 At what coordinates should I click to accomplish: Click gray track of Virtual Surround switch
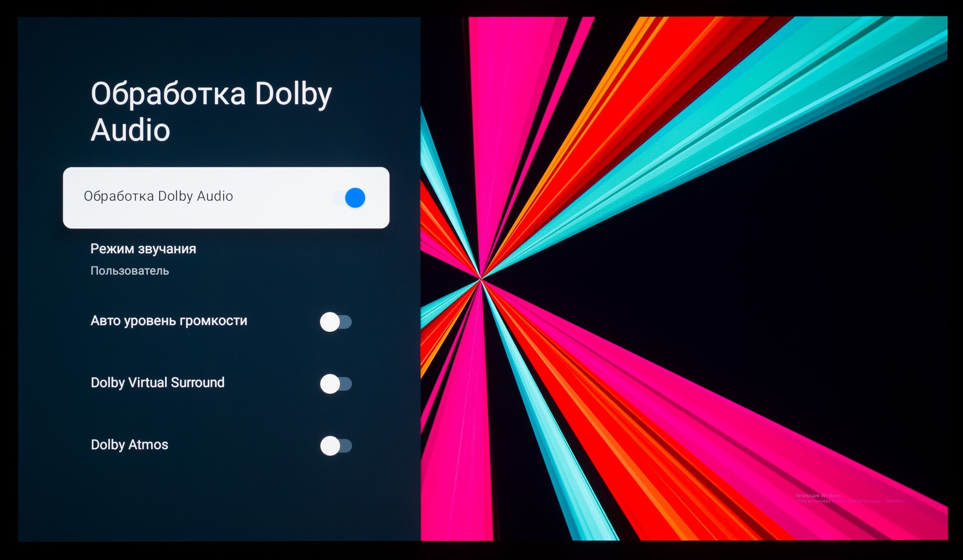[346, 384]
